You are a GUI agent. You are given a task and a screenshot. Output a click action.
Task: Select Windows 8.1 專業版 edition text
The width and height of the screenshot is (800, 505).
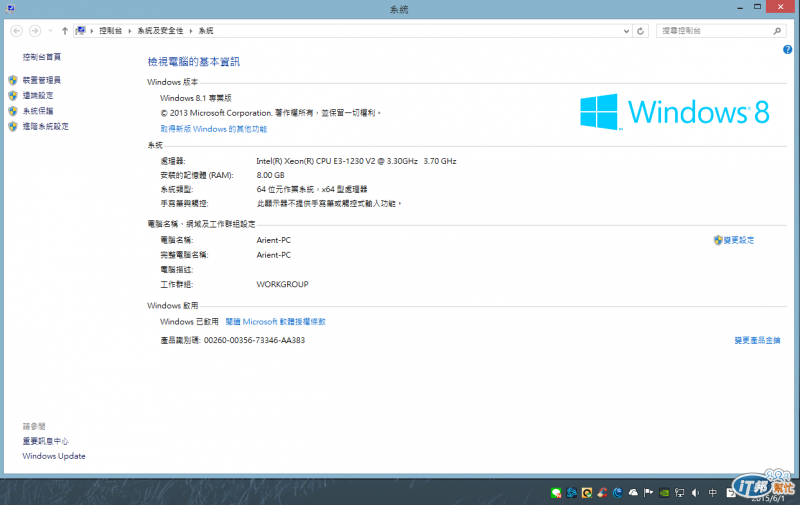196,98
